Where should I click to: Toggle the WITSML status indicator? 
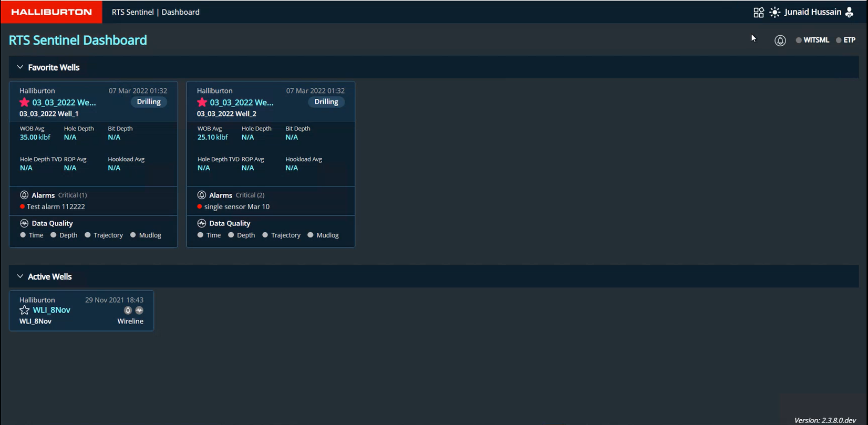(x=812, y=40)
